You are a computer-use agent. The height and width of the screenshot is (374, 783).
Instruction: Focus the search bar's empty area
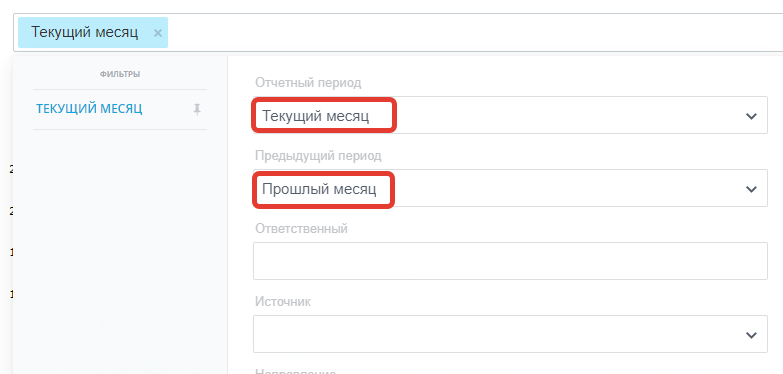coord(474,32)
